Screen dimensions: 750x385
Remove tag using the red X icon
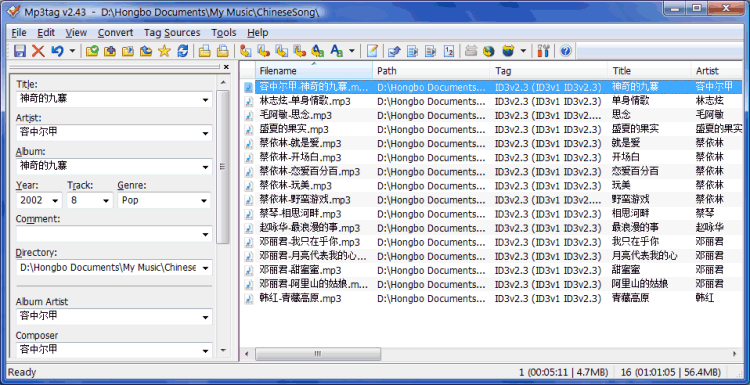(38, 51)
